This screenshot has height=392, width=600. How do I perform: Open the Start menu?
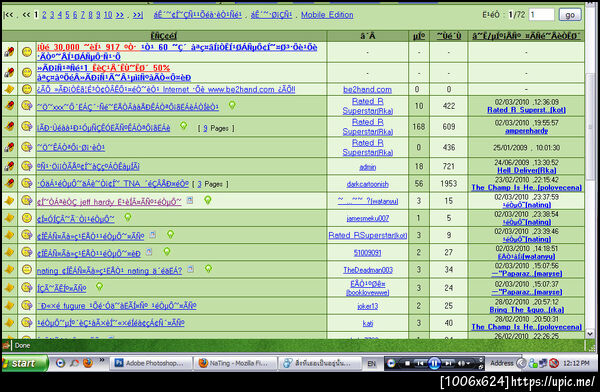tap(24, 363)
